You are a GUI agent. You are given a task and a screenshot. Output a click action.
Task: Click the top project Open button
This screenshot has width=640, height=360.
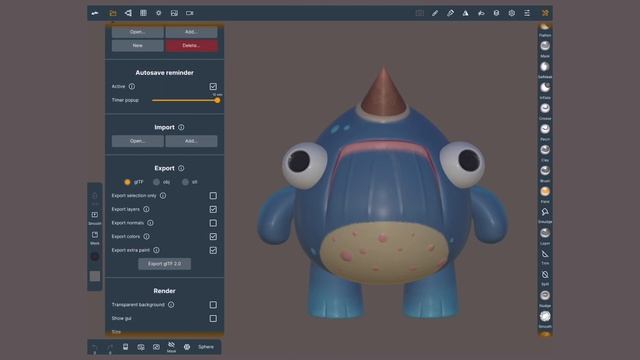point(138,32)
